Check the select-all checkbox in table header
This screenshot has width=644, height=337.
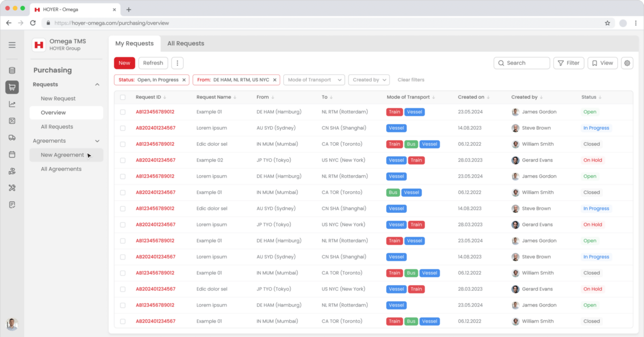(123, 97)
